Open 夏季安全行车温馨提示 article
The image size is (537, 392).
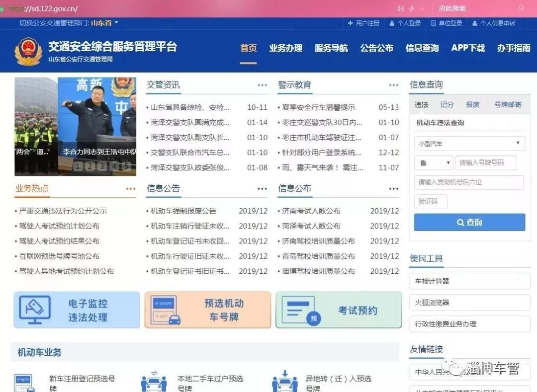[x=319, y=107]
